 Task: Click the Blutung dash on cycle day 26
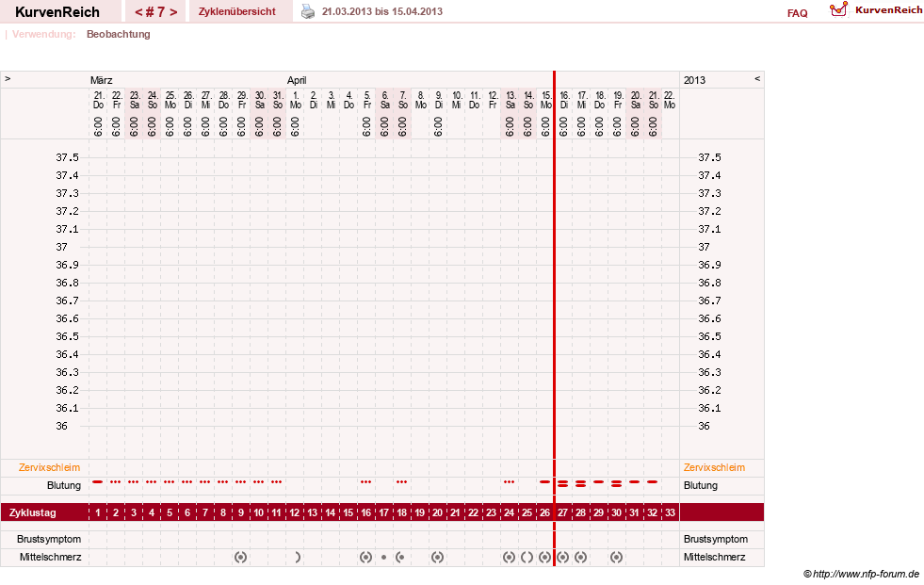click(545, 482)
